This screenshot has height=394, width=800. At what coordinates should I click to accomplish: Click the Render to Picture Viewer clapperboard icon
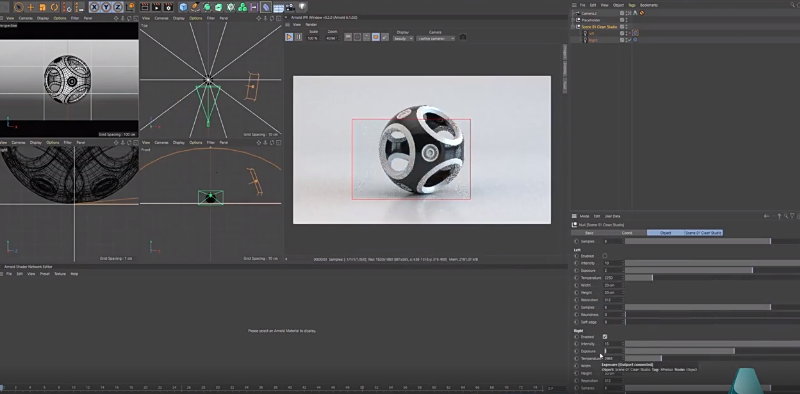(156, 7)
